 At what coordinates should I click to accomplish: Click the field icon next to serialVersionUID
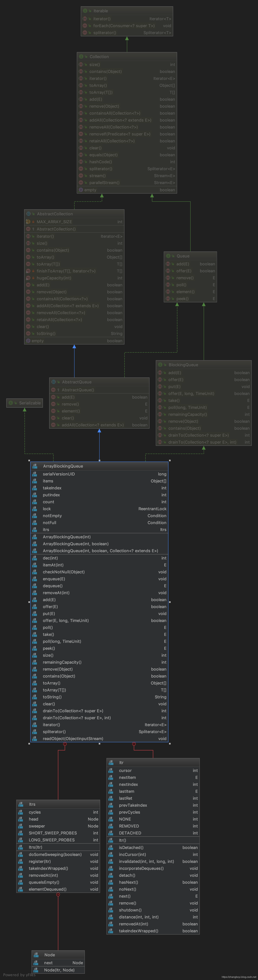35,474
